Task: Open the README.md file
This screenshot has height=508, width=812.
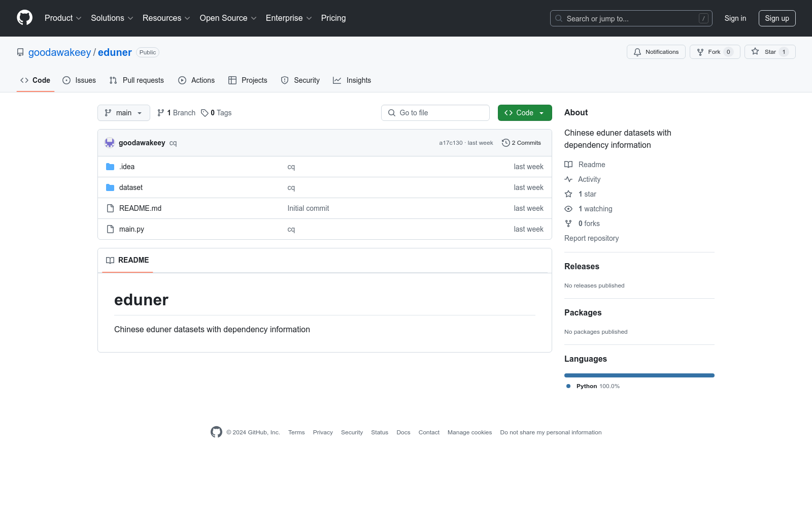Action: click(140, 208)
